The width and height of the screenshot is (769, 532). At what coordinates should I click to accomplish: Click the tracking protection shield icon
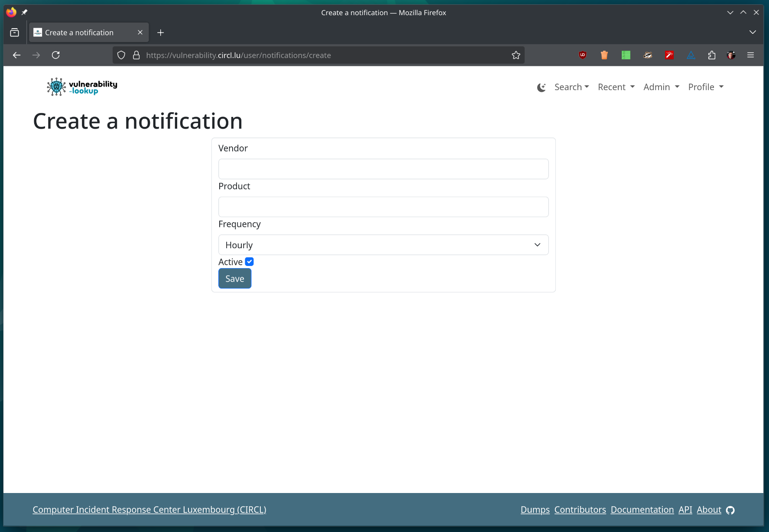click(121, 55)
